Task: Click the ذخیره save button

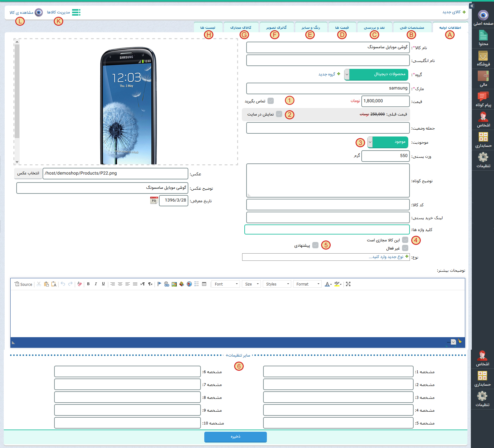Action: 236,437
